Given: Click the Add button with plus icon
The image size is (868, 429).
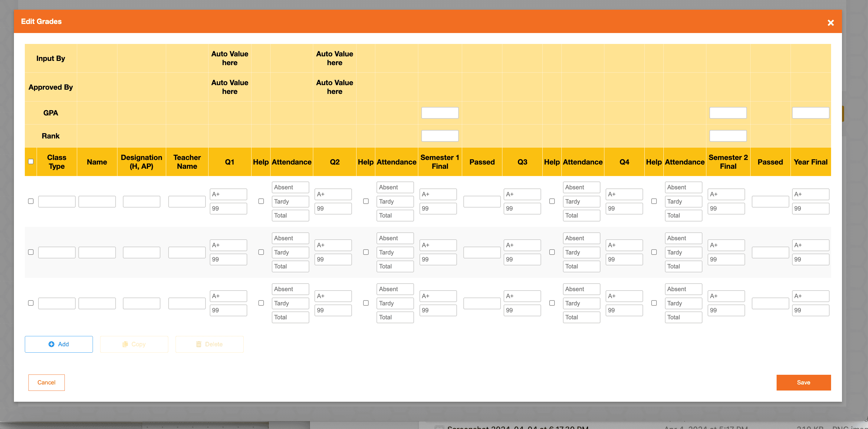Looking at the screenshot, I should [59, 344].
